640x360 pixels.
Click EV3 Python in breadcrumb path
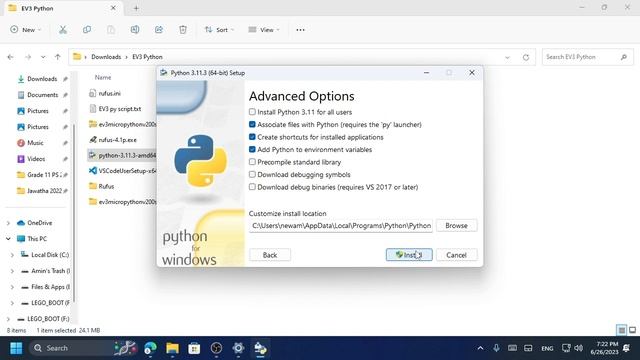147,57
